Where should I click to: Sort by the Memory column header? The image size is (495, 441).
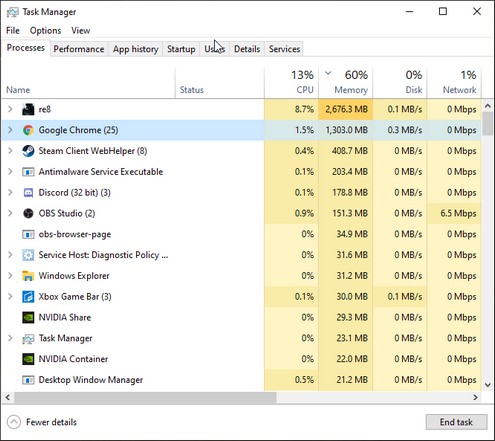(346, 84)
